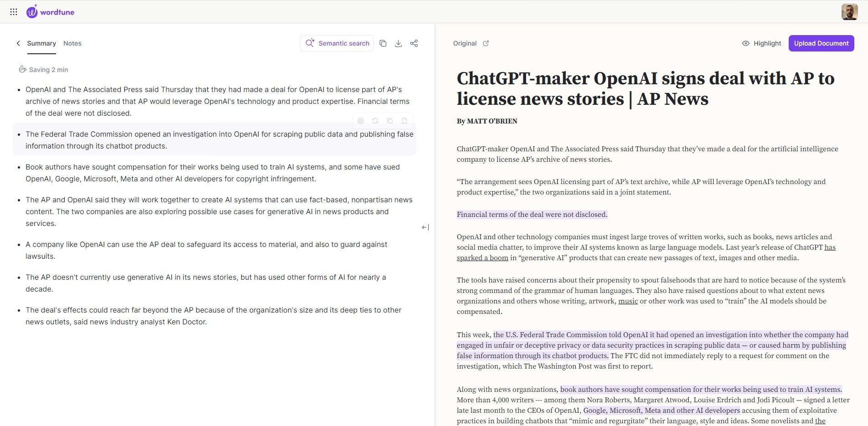Viewport: 868px width, 426px height.
Task: Add FTC bullet to notes icon
Action: tap(404, 121)
